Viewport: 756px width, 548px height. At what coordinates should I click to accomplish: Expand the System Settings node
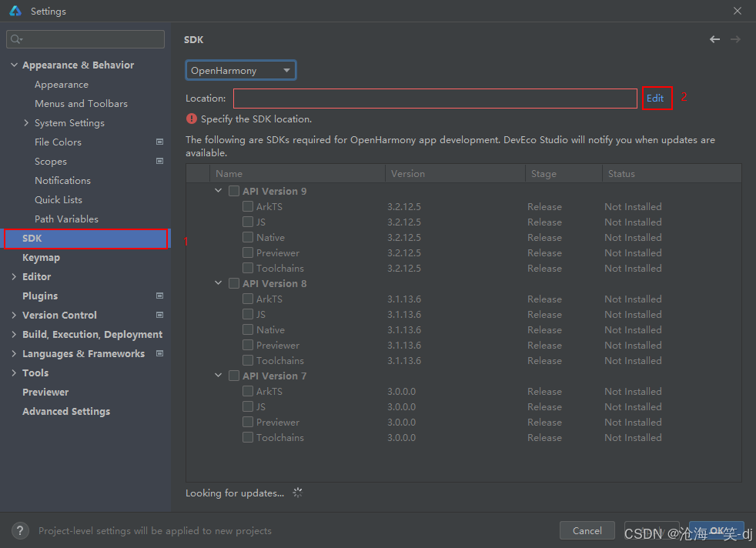click(26, 122)
